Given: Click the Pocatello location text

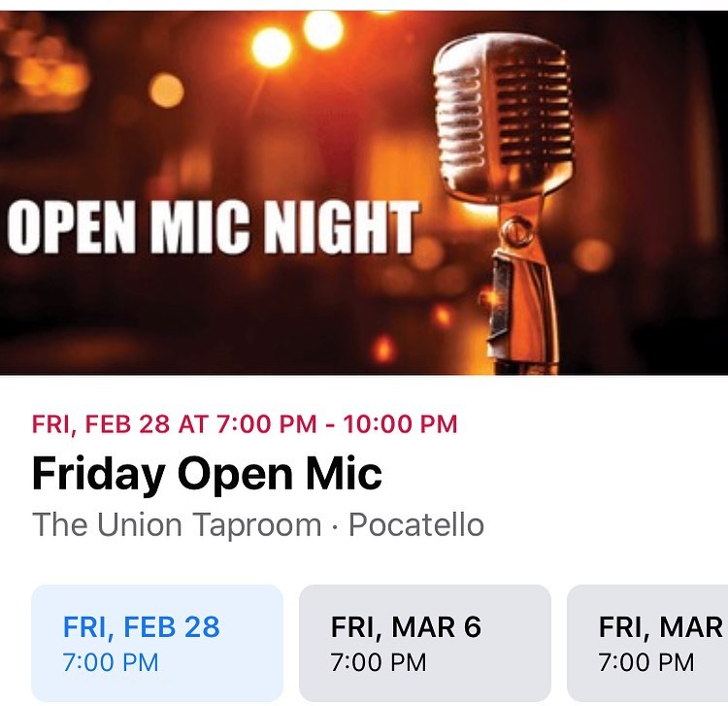Looking at the screenshot, I should click(x=415, y=525).
